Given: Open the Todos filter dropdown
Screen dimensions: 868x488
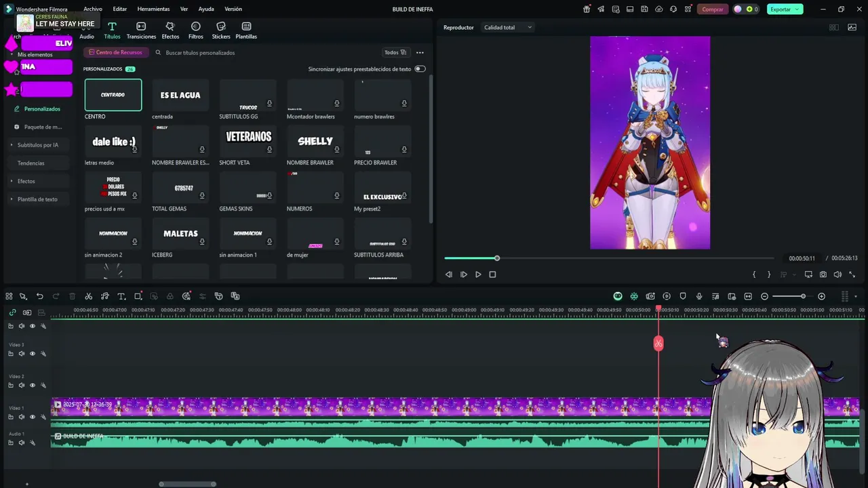Looking at the screenshot, I should pos(395,52).
